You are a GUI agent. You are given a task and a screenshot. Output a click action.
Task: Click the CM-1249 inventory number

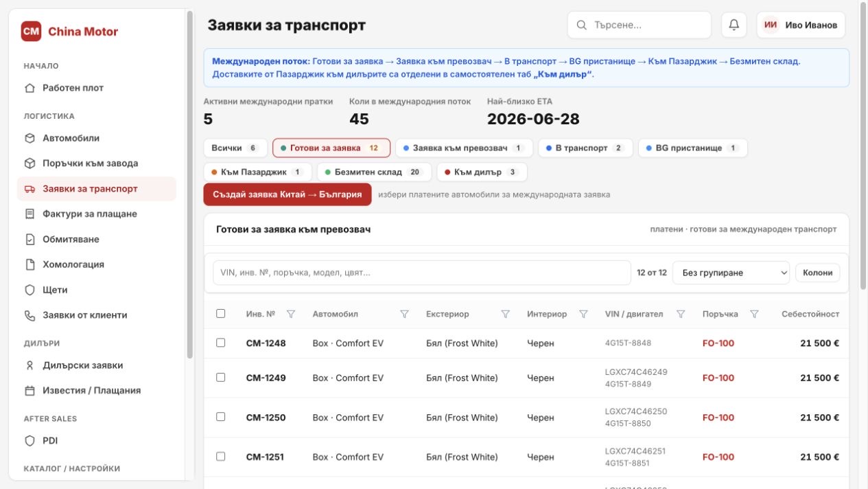click(x=266, y=378)
